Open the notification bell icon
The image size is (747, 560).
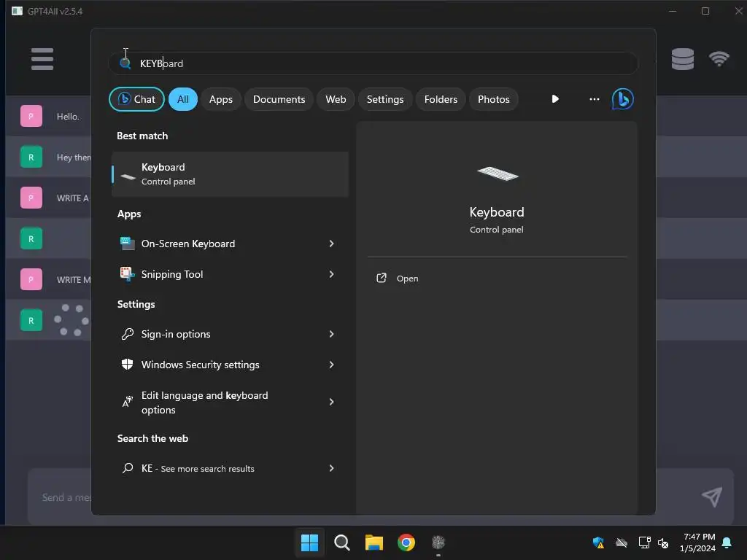(727, 542)
